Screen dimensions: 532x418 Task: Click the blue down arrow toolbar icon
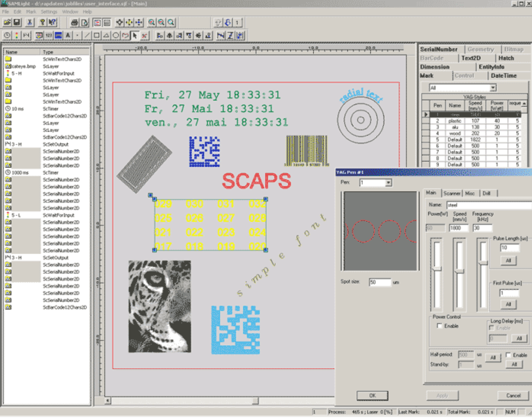pos(228,22)
